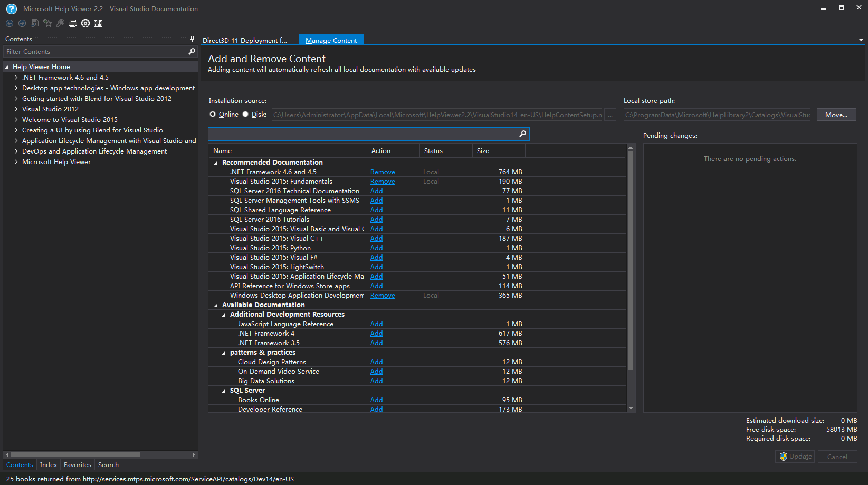Collapse Additional Development Resources group
Viewport: 868px width, 485px height.
pyautogui.click(x=223, y=315)
